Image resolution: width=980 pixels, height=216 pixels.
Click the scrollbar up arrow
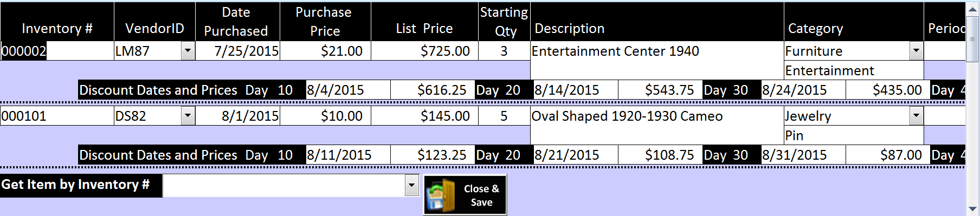(972, 10)
